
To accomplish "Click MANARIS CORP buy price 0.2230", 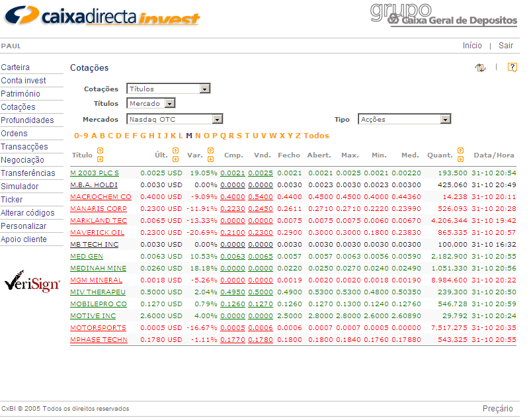I will point(233,208).
